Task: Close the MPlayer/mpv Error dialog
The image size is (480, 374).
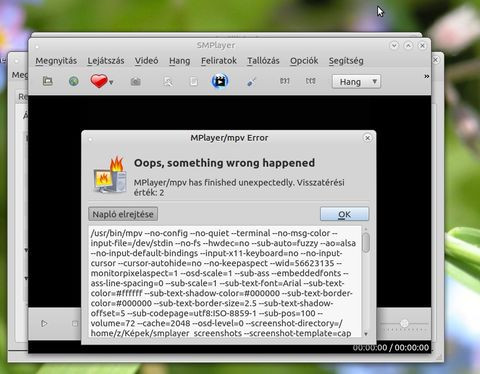Action: [x=367, y=138]
